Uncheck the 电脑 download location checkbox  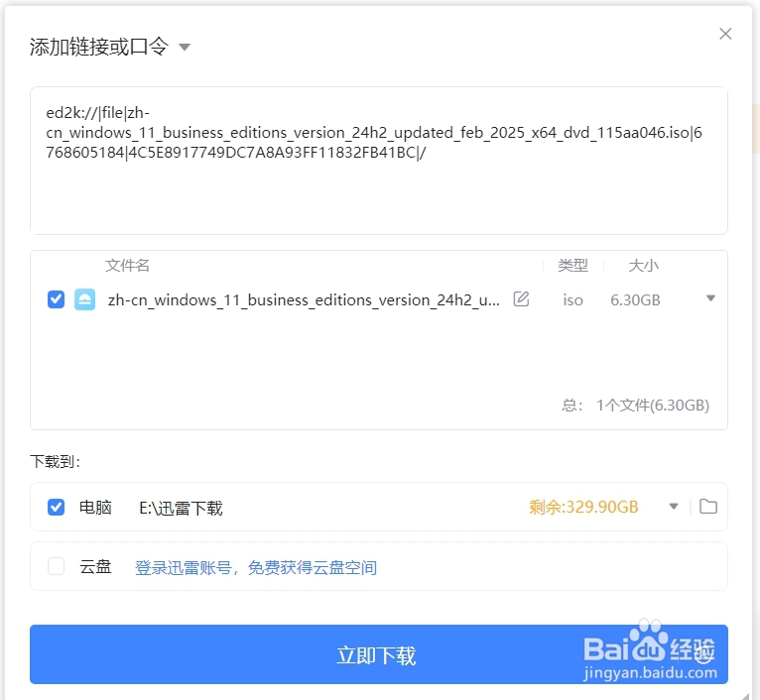coord(57,508)
